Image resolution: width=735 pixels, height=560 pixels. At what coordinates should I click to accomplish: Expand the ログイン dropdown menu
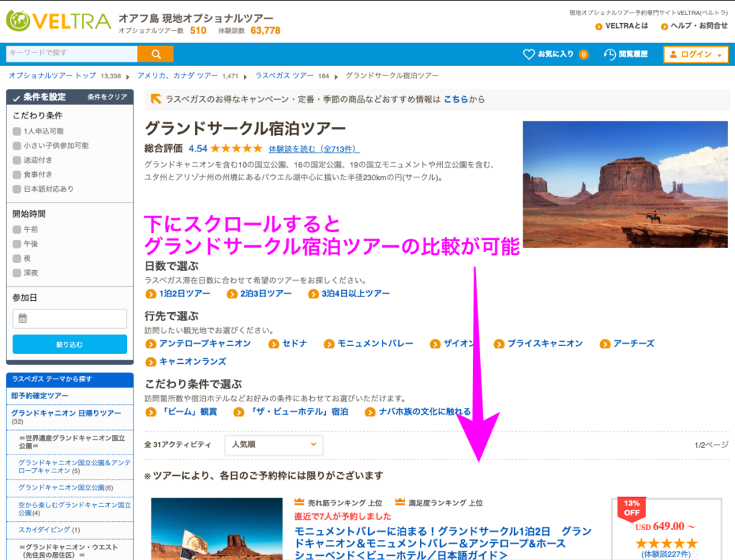tap(696, 55)
